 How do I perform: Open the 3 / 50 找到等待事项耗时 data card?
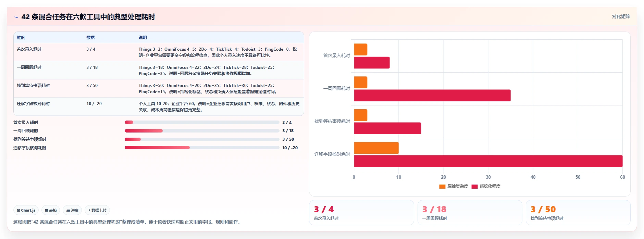click(x=578, y=213)
